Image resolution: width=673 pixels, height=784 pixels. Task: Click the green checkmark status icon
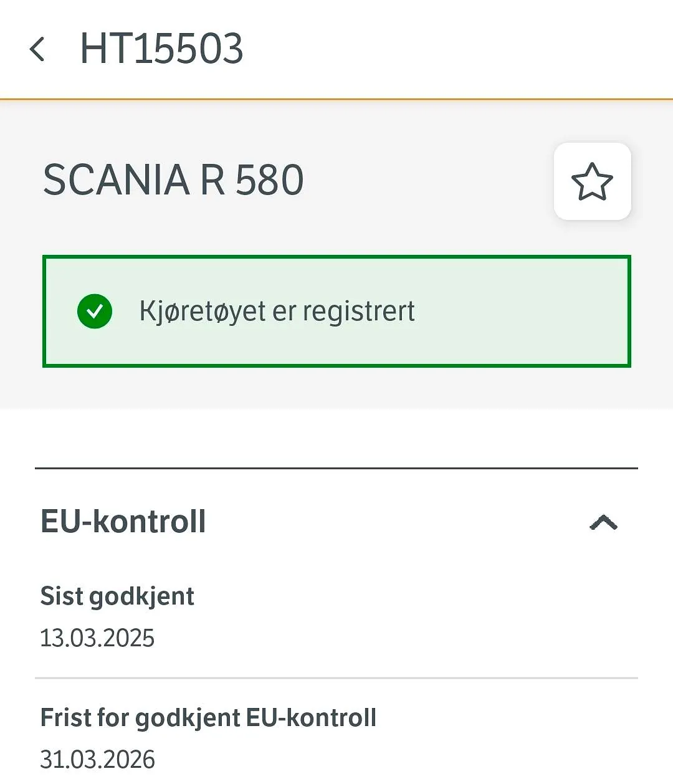[x=95, y=311]
